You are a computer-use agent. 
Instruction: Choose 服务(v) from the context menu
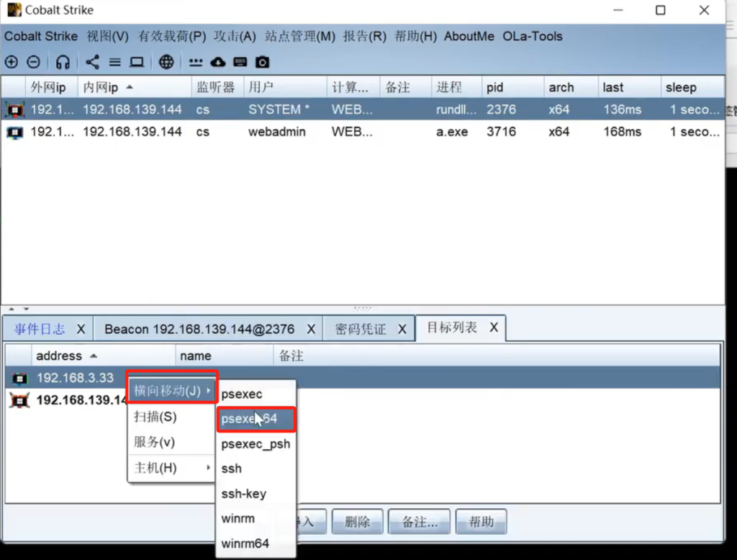[x=171, y=442]
